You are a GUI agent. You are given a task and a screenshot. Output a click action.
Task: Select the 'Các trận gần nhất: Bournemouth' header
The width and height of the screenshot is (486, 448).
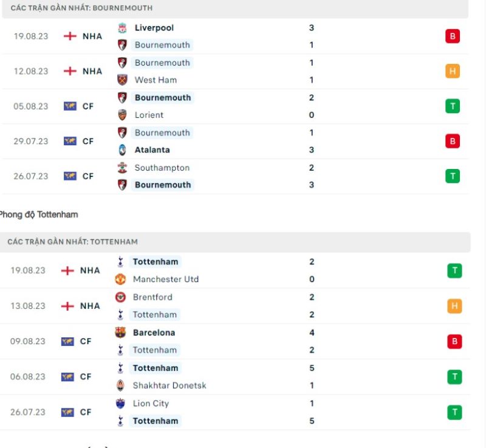[81, 9]
